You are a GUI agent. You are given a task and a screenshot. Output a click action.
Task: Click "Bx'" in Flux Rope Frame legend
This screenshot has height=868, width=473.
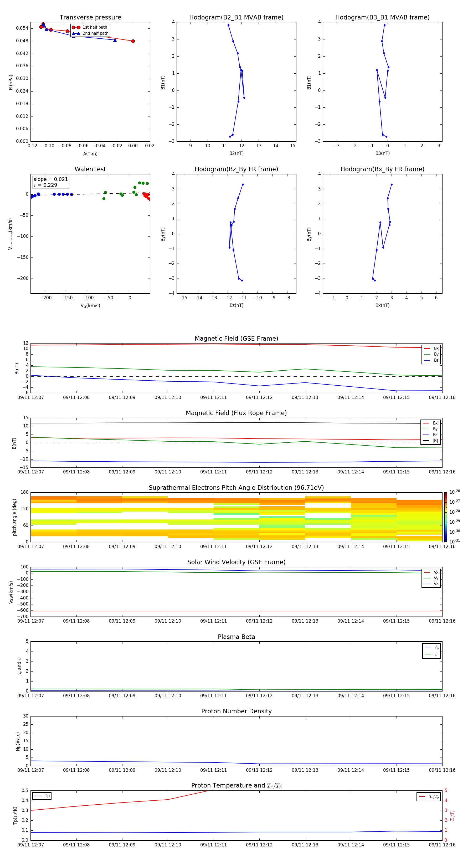[x=436, y=423]
